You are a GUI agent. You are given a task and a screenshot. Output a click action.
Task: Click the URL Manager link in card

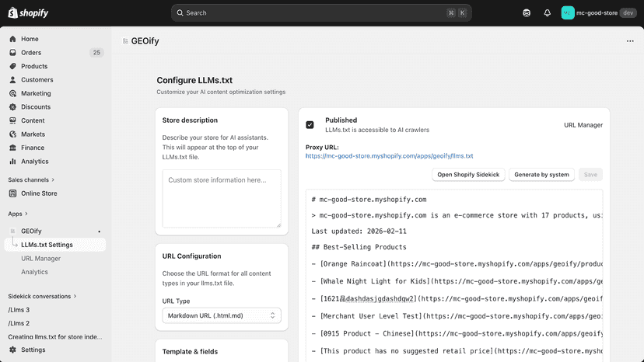coord(583,125)
